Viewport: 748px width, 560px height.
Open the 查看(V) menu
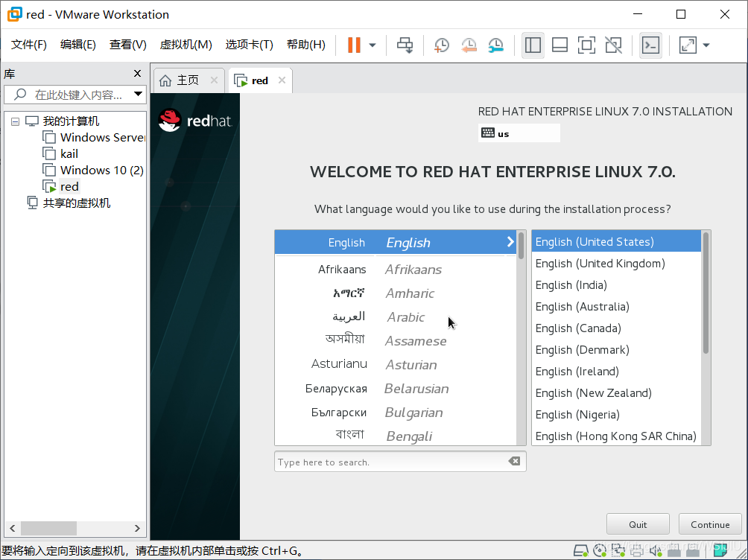click(127, 45)
